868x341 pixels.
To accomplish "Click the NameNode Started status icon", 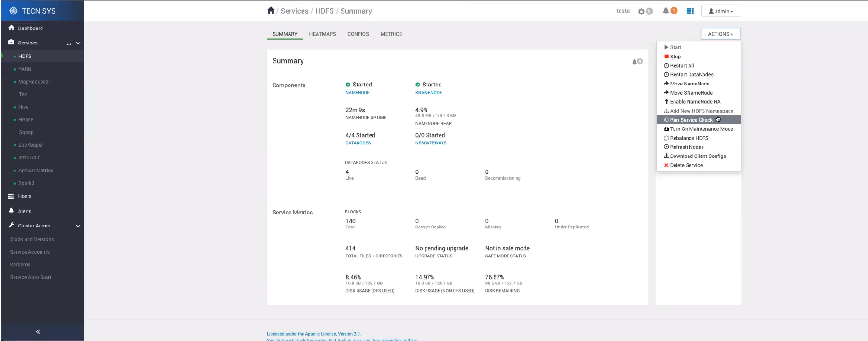I will click(348, 85).
